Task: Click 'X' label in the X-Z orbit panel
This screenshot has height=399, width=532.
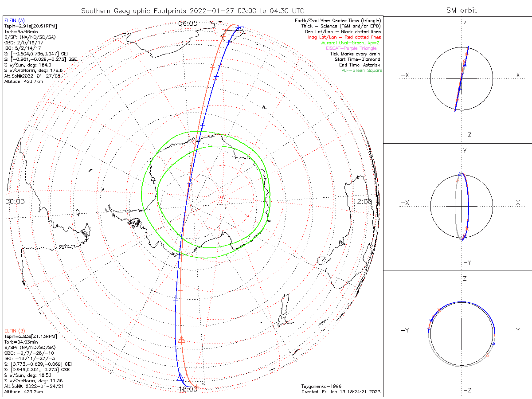Action: click(x=518, y=75)
